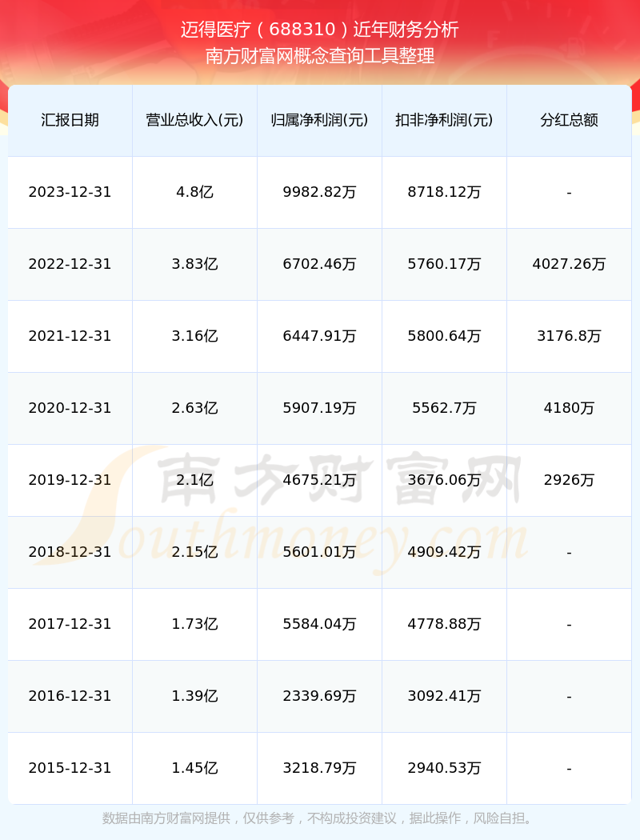640x840 pixels.
Task: Click the revenue value 3.83亿
Action: 195,264
